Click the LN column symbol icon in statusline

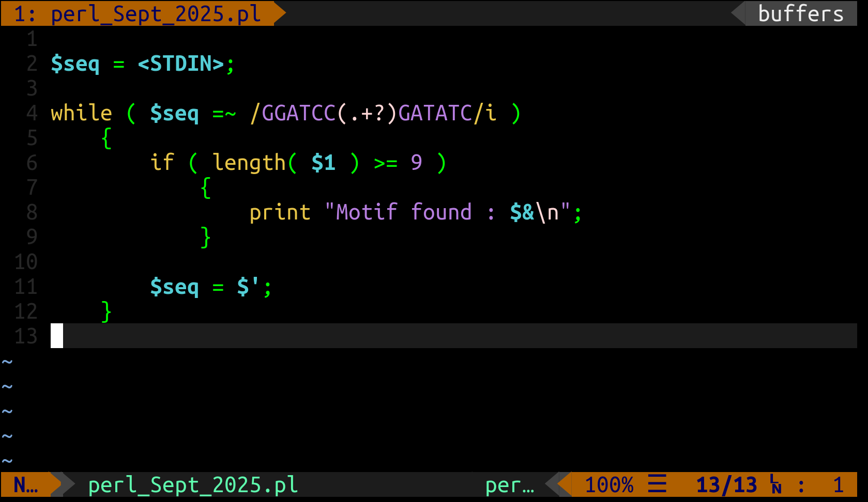coord(775,484)
